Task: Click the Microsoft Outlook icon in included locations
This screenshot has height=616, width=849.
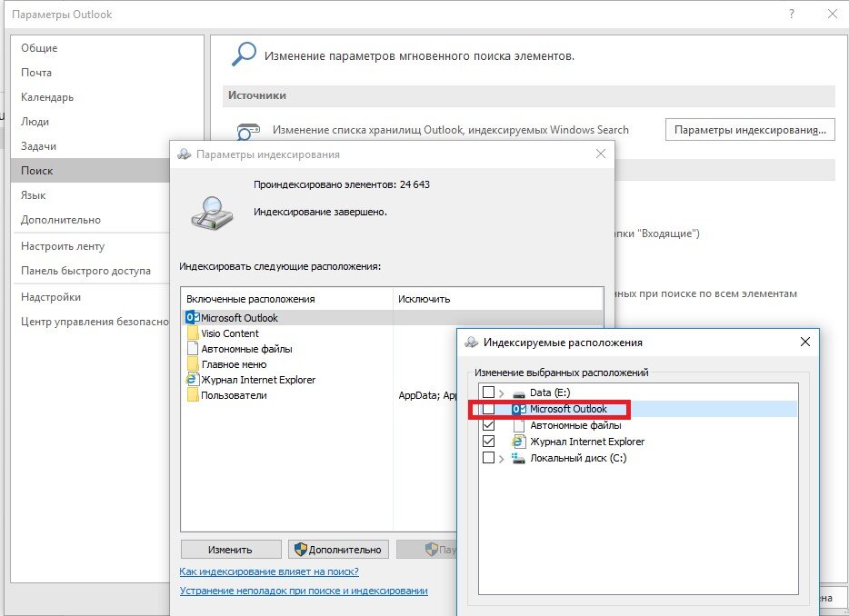Action: click(x=192, y=317)
